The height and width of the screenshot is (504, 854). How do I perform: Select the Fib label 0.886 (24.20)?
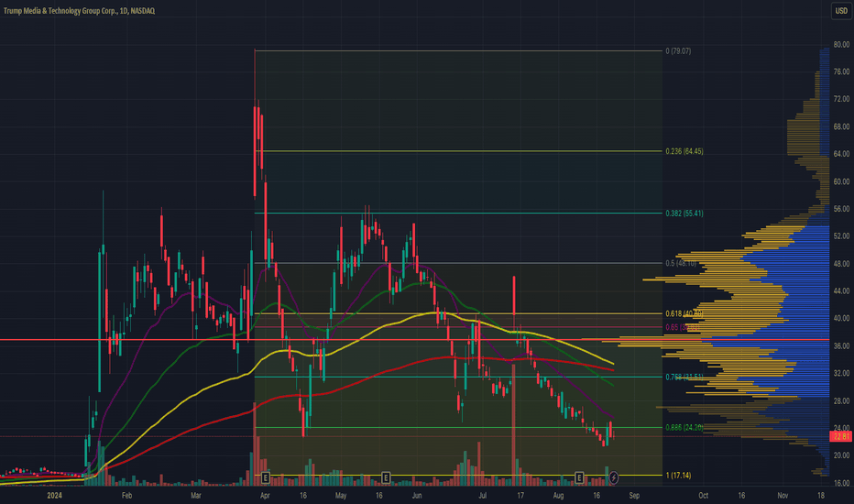(684, 428)
